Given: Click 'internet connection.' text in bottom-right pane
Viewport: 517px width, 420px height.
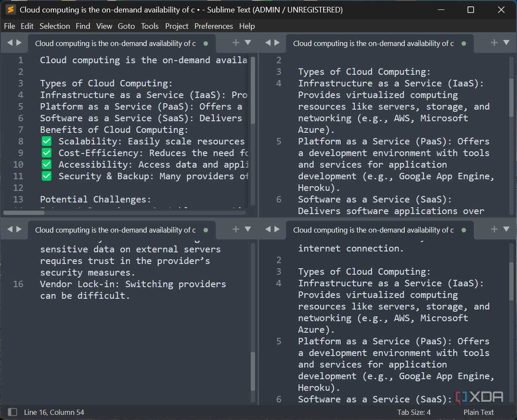Looking at the screenshot, I should [351, 248].
